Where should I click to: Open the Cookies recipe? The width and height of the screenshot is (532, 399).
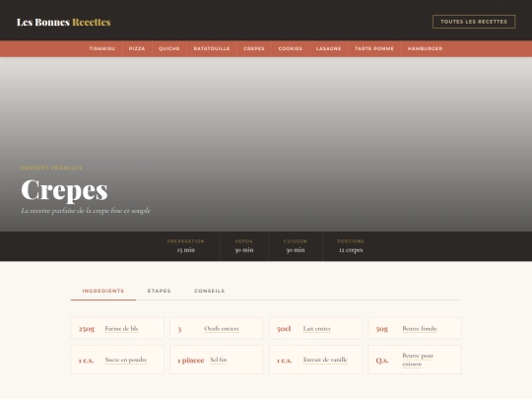pos(291,48)
